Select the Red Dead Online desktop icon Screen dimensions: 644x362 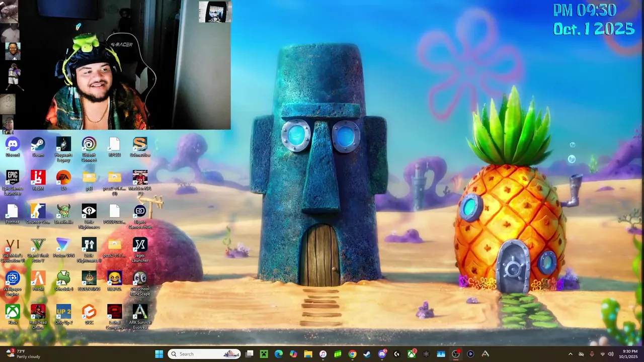coord(38,317)
